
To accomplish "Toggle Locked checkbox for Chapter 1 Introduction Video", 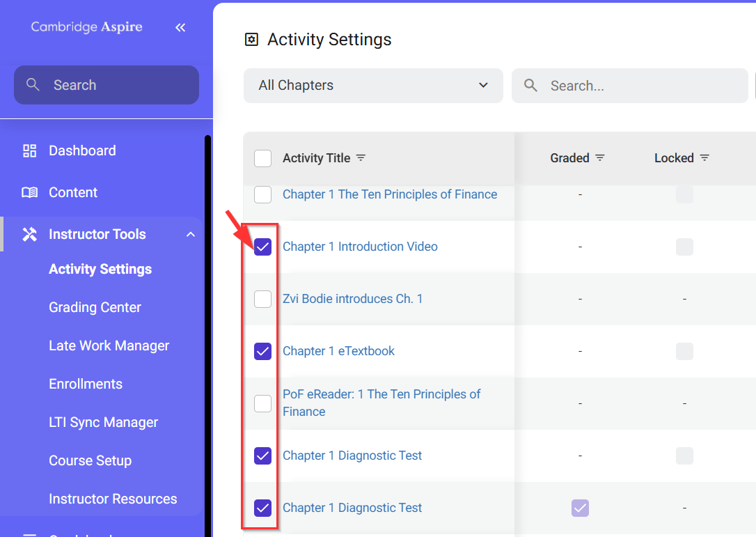I will [x=684, y=247].
